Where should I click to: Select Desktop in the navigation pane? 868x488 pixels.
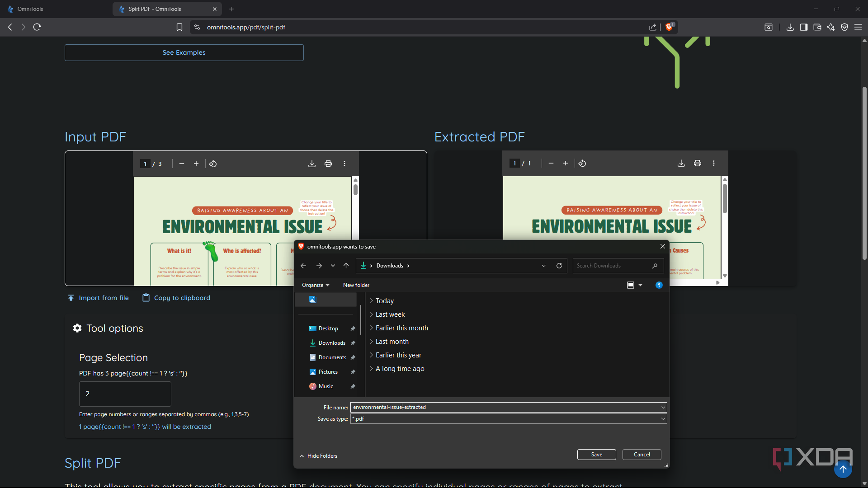point(328,328)
